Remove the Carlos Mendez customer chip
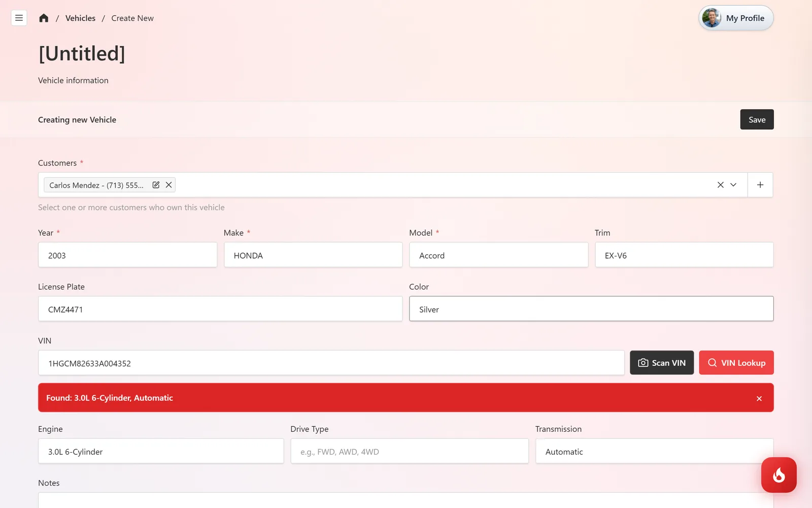812x508 pixels. click(169, 185)
